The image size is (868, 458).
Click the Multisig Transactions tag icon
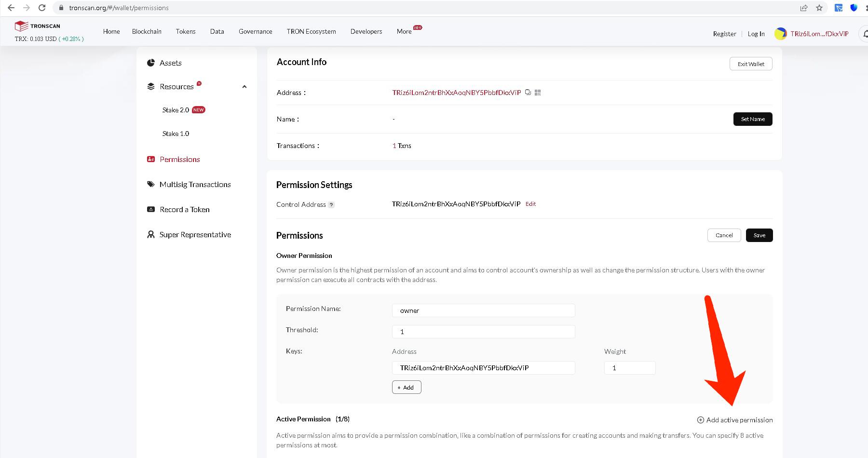coord(151,184)
